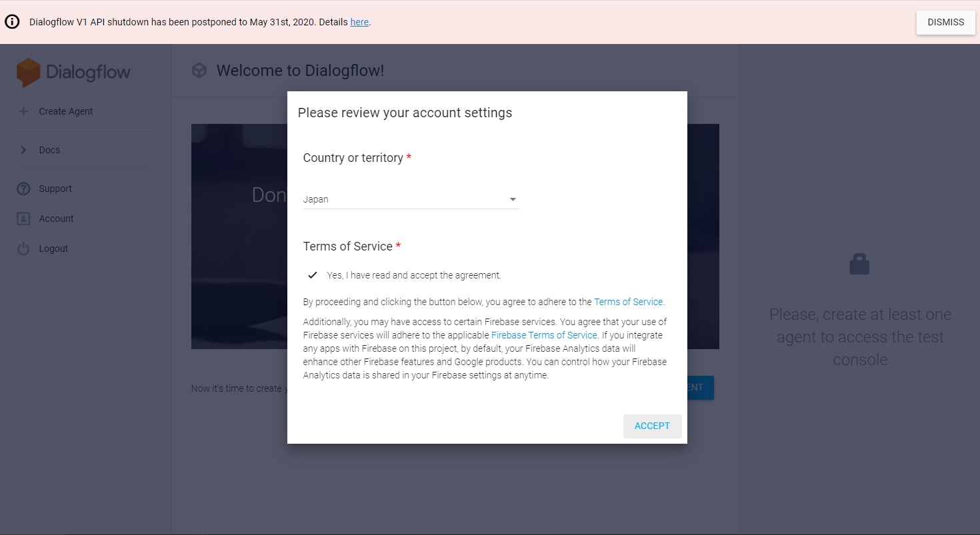Open Create Agent in the sidebar
This screenshot has height=535, width=980.
[66, 111]
